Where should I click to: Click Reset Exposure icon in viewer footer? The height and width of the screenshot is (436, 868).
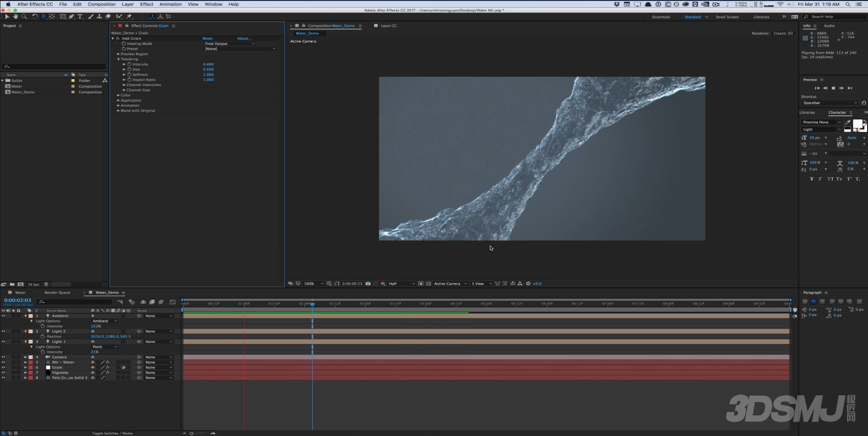pos(528,284)
